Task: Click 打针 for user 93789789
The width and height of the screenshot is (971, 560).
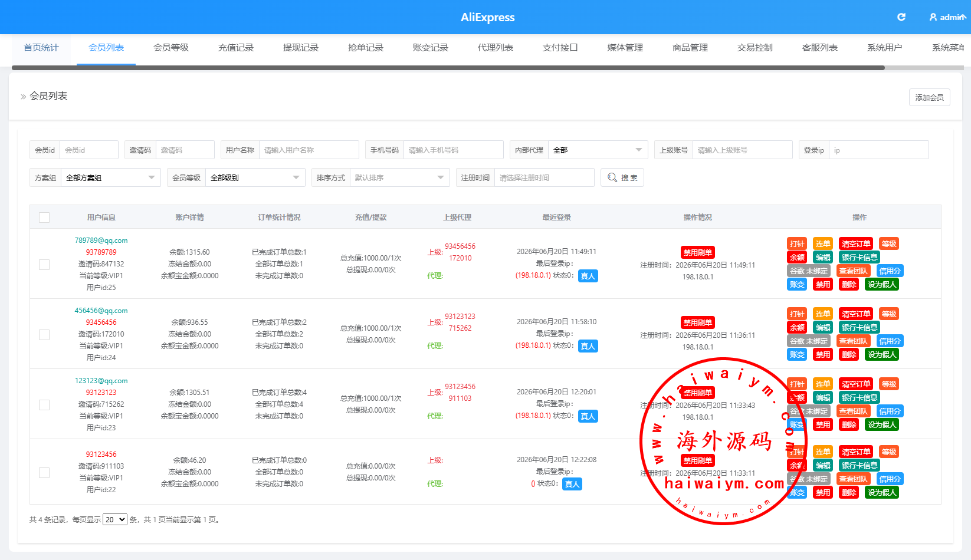Action: [x=797, y=244]
